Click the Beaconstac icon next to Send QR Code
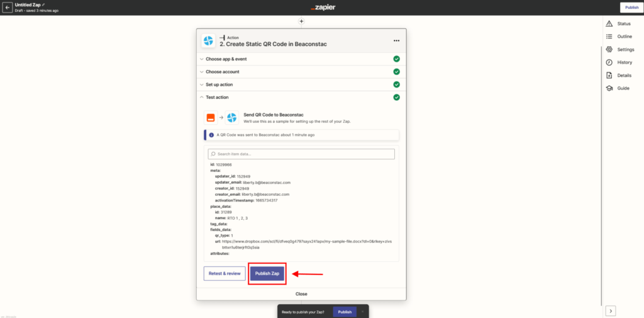Image resolution: width=644 pixels, height=318 pixels. point(232,117)
